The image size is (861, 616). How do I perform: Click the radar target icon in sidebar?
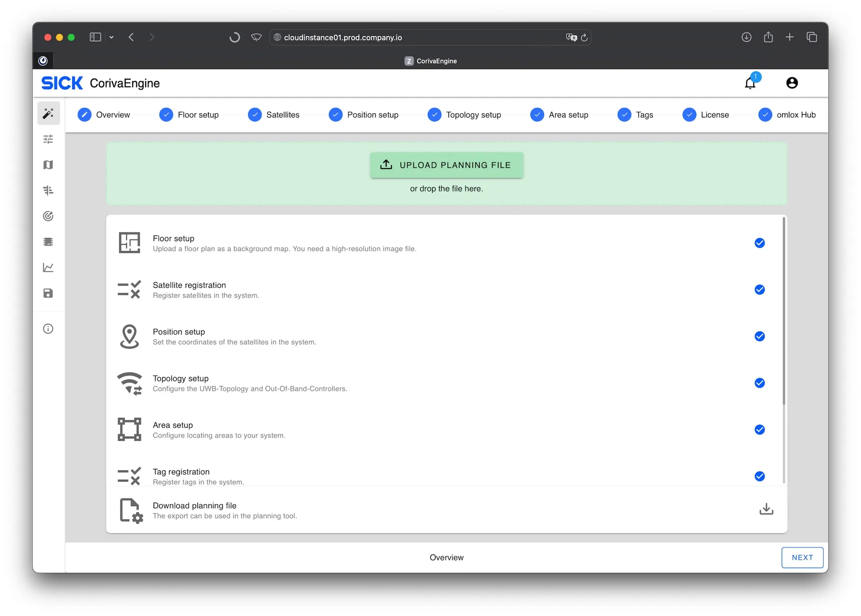pyautogui.click(x=48, y=216)
